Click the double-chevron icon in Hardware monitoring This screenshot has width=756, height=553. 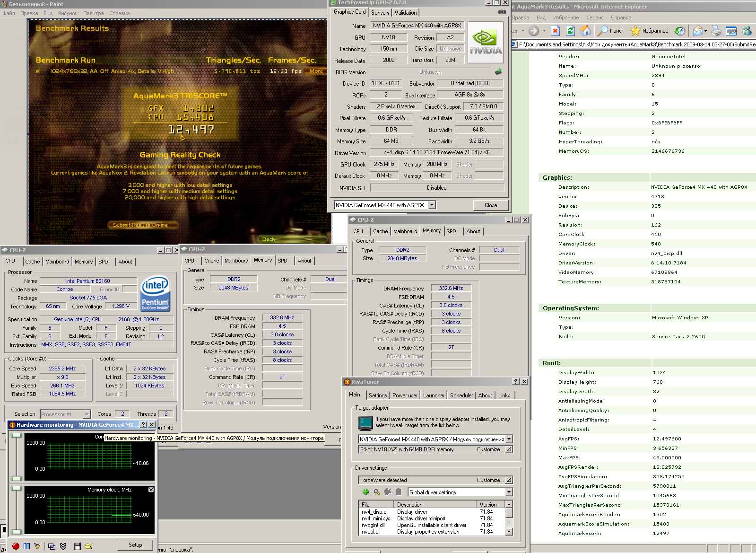pyautogui.click(x=63, y=546)
